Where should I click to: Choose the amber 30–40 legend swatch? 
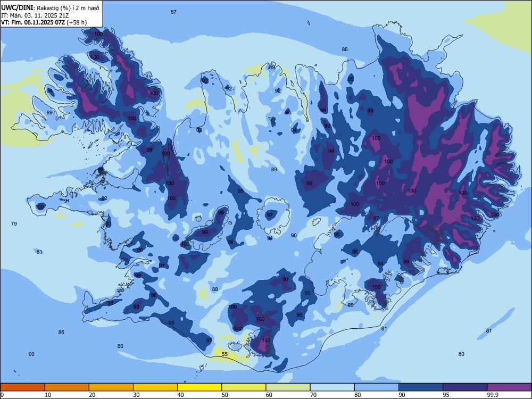(155, 387)
